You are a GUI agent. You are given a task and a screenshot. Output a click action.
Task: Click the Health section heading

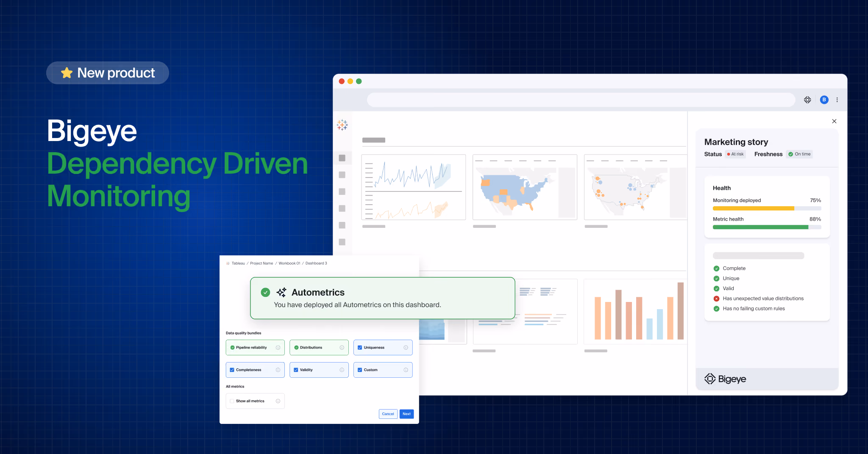[722, 188]
